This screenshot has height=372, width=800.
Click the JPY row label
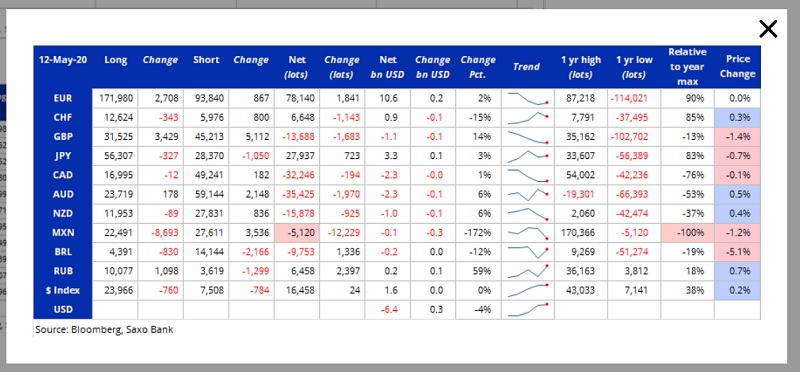[63, 156]
